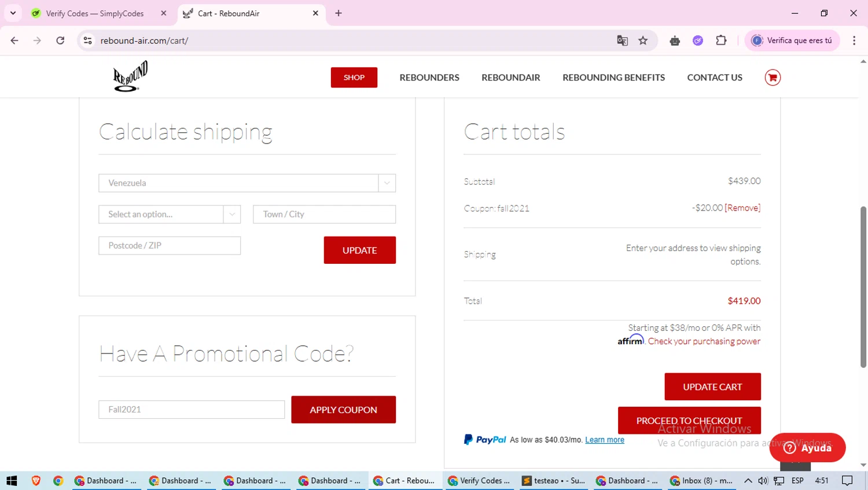Screen dimensions: 868x490
Task: Click the address bar URL
Action: [x=145, y=40]
